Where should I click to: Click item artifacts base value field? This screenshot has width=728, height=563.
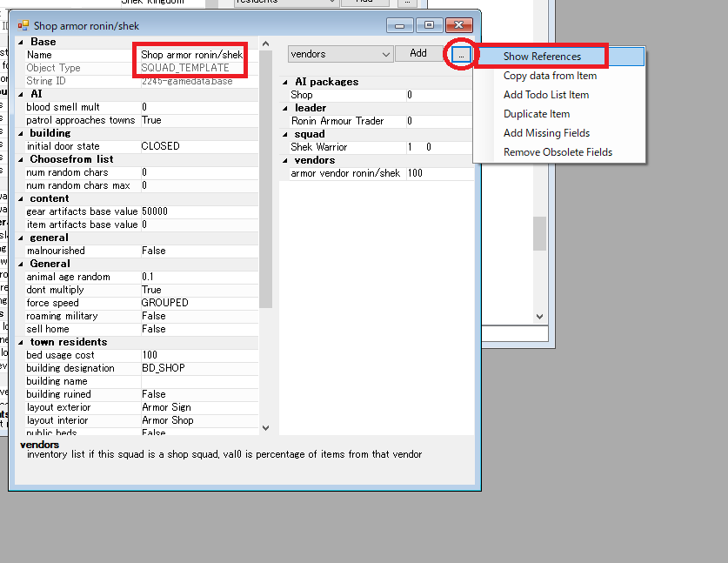[x=199, y=225]
